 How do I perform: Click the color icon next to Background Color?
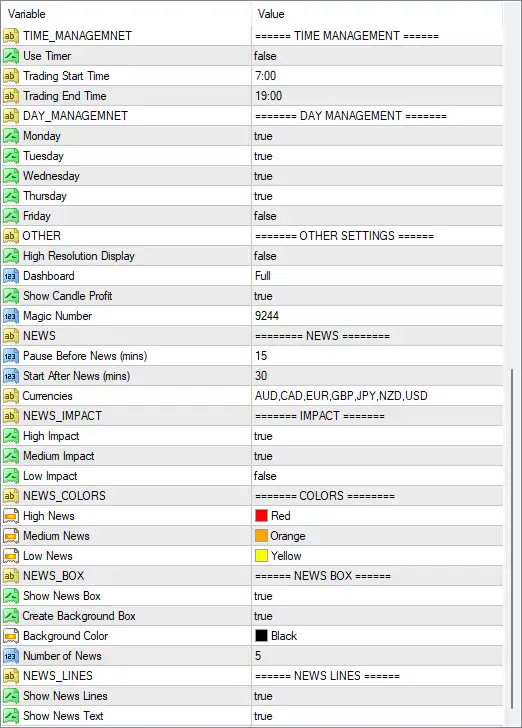[x=11, y=636]
